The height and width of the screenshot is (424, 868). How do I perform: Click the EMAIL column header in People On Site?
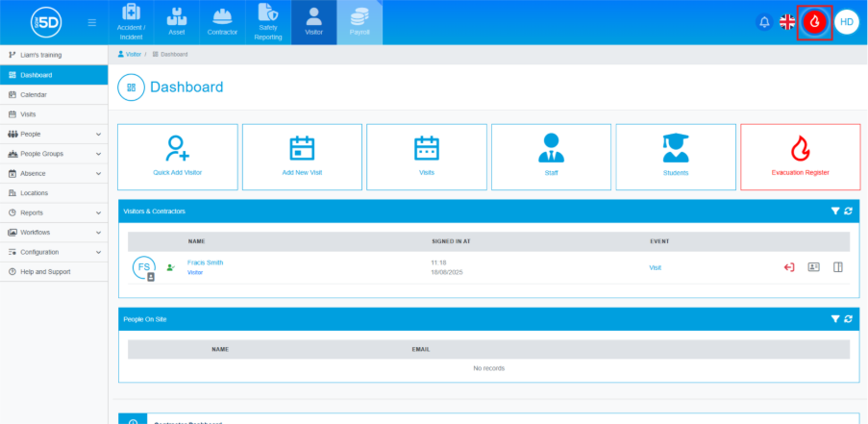click(x=421, y=349)
